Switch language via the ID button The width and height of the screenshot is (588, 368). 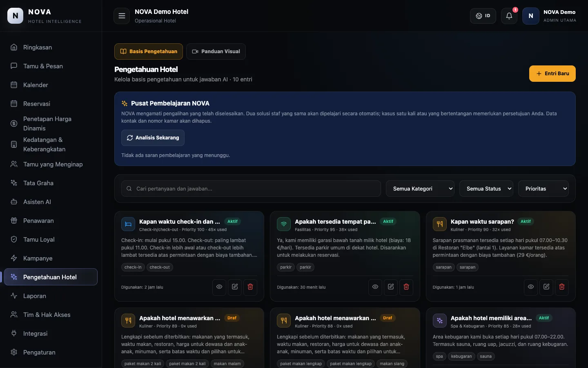483,16
